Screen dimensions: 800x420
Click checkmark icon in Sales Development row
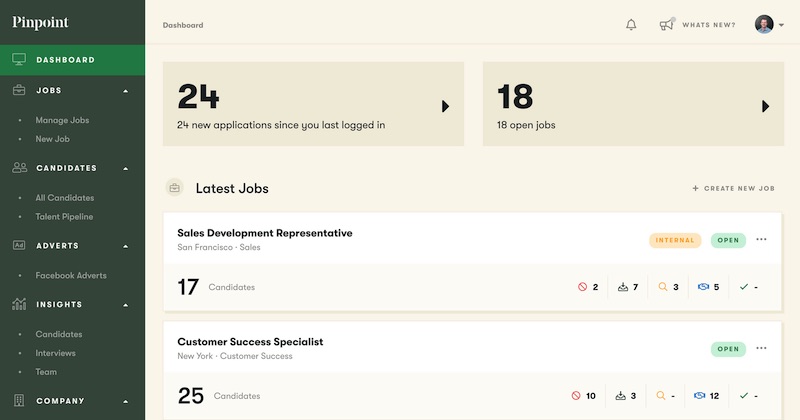pos(744,287)
